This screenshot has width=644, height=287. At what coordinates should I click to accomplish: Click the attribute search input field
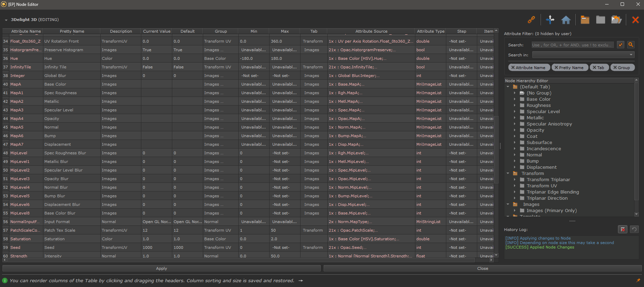click(572, 45)
